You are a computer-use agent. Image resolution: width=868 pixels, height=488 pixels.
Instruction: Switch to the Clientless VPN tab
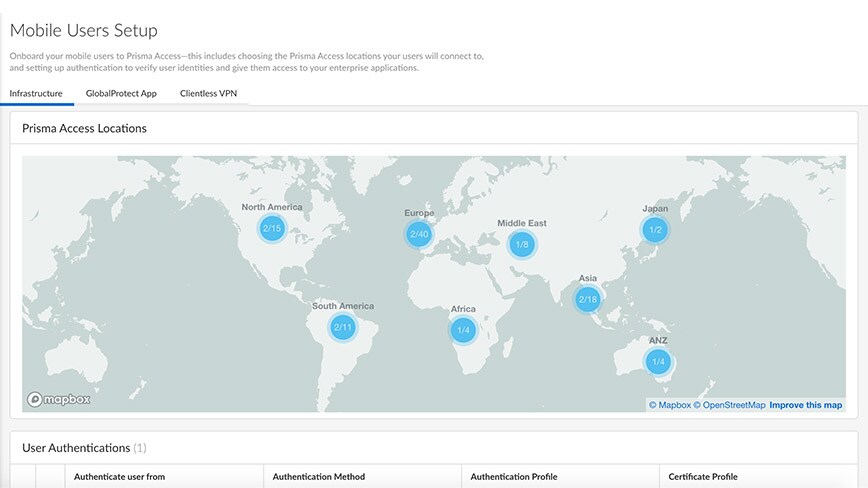pos(208,93)
